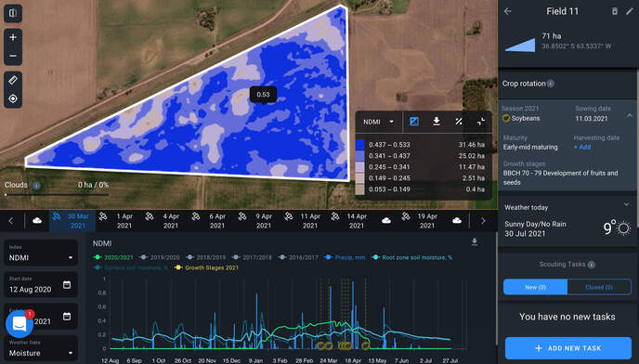
Task: Select the 1 Apr 2021 image
Action: click(x=119, y=221)
